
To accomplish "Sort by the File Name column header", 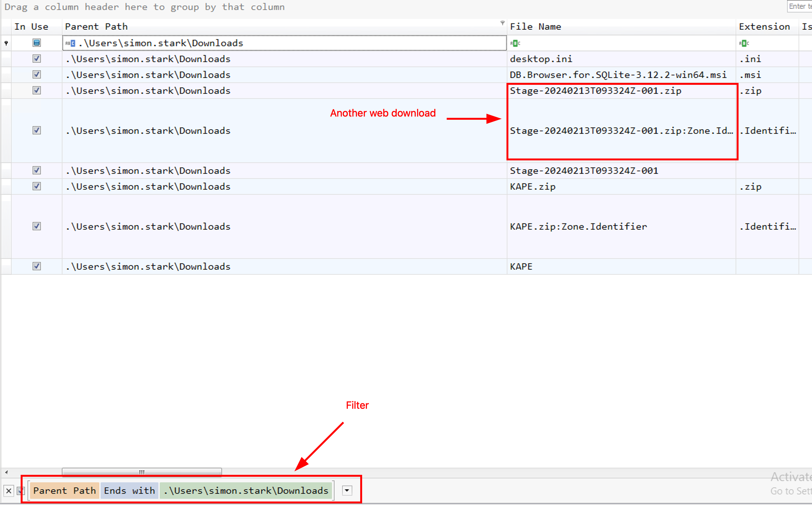I will (535, 27).
